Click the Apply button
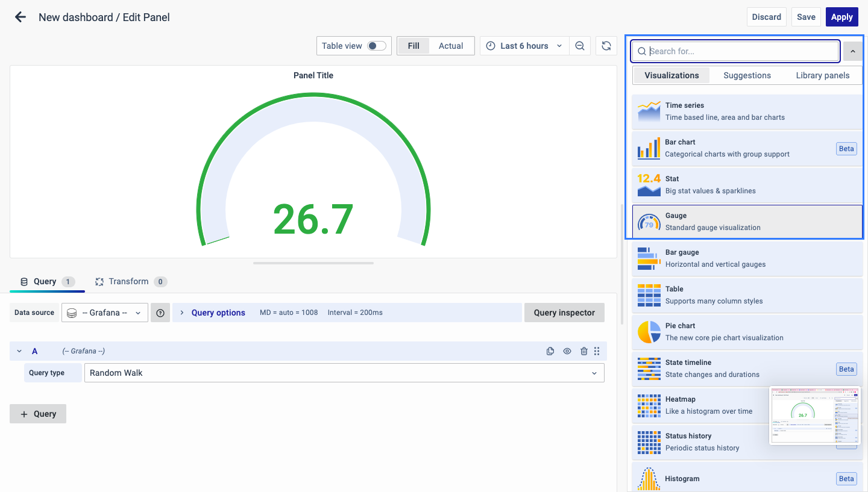The width and height of the screenshot is (868, 492). point(841,17)
